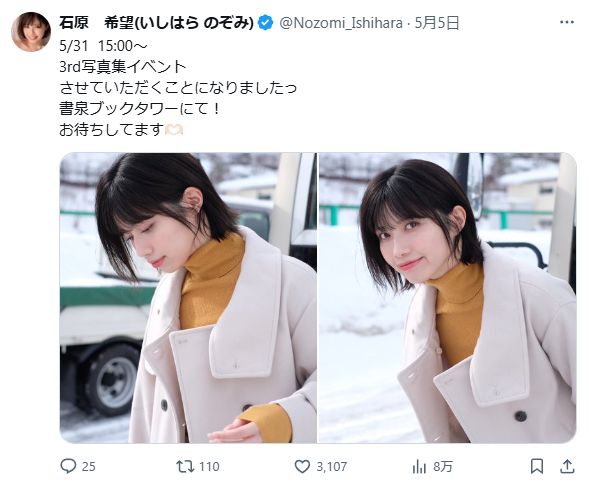This screenshot has height=486, width=589.
Task: Repost using the retweet arrows icon
Action: 185,466
